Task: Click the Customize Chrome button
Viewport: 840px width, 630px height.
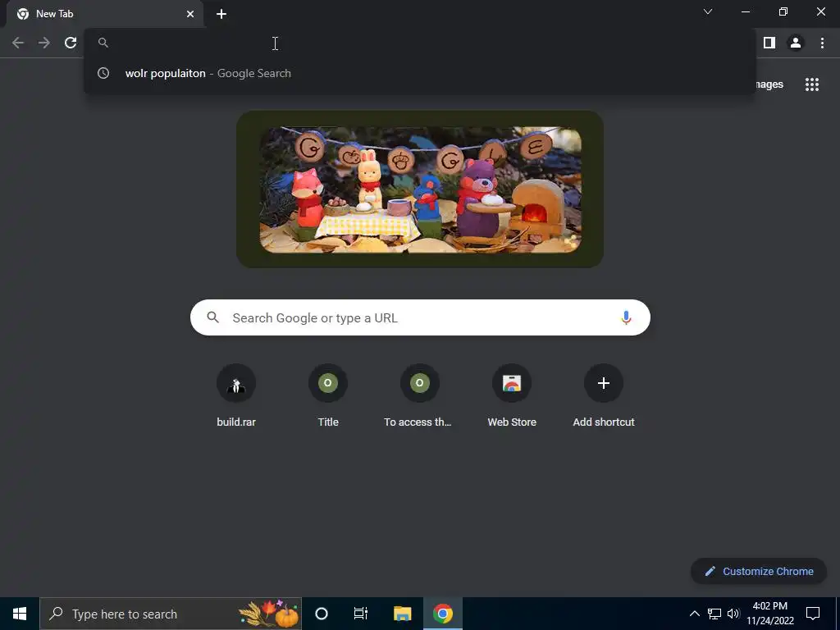Action: 759,571
